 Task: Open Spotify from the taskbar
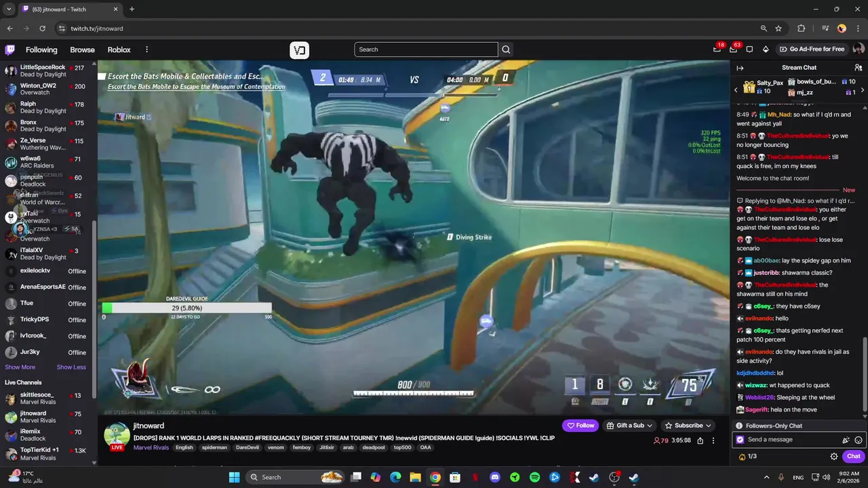click(534, 477)
